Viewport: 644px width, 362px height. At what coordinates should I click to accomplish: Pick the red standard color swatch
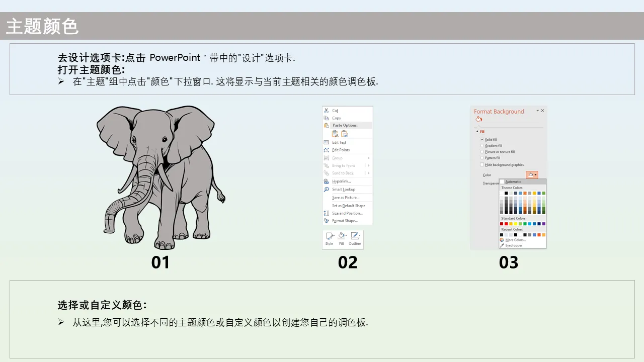pyautogui.click(x=506, y=224)
